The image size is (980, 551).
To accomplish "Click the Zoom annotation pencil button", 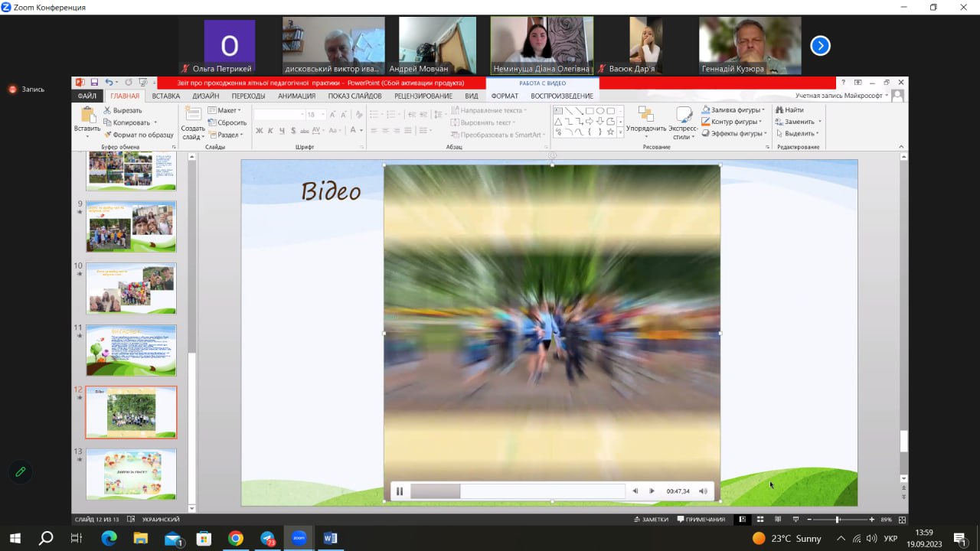I will coord(21,472).
